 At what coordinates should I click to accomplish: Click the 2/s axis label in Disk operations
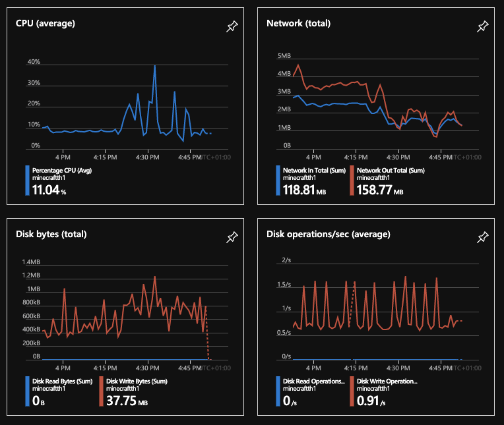tap(286, 260)
